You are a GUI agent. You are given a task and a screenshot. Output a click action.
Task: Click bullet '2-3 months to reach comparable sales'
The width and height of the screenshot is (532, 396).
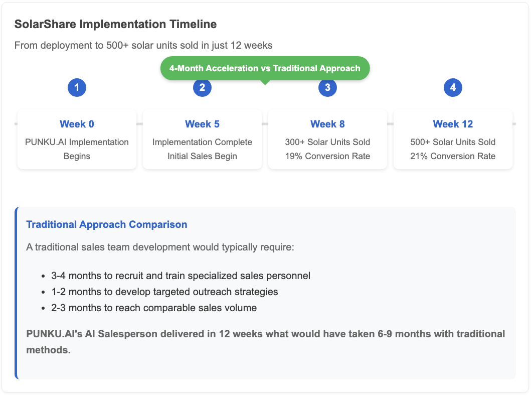point(154,308)
